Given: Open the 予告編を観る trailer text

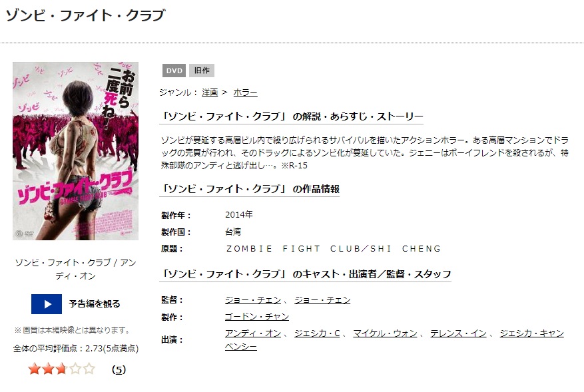Looking at the screenshot, I should [x=95, y=304].
